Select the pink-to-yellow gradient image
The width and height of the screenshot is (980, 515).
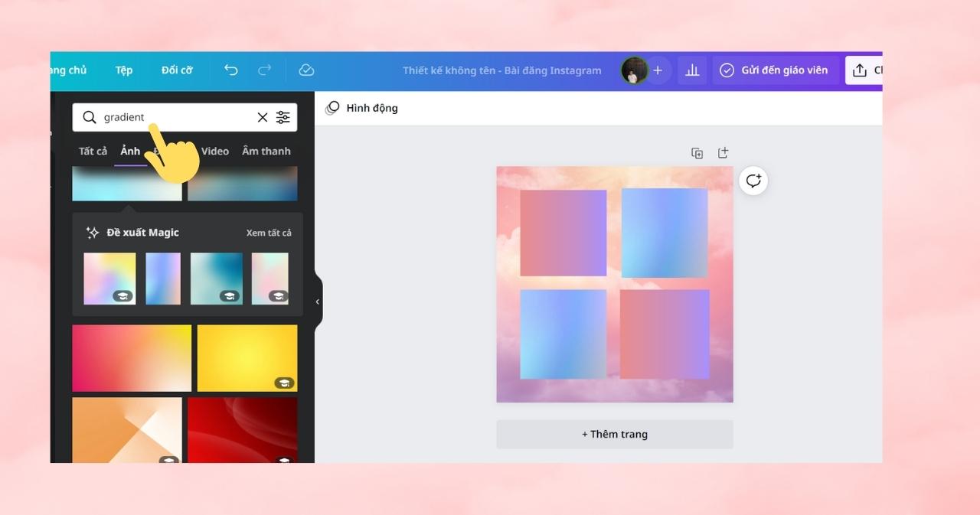[132, 358]
